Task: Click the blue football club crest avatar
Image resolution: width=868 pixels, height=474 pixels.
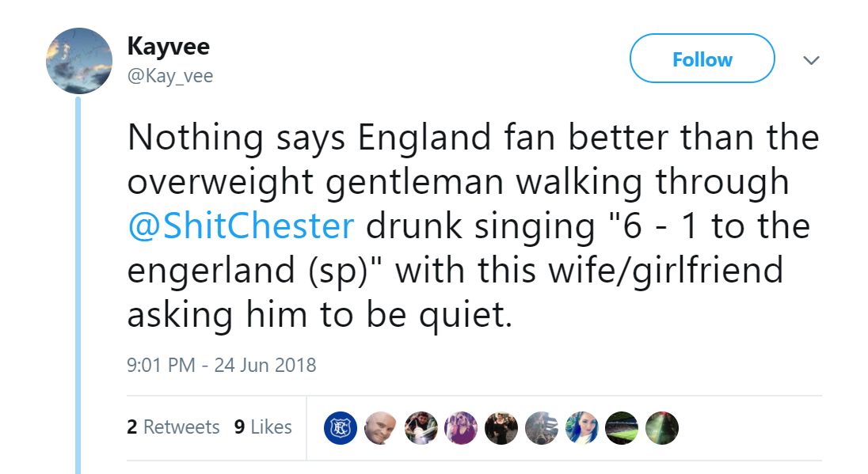Action: pos(340,427)
